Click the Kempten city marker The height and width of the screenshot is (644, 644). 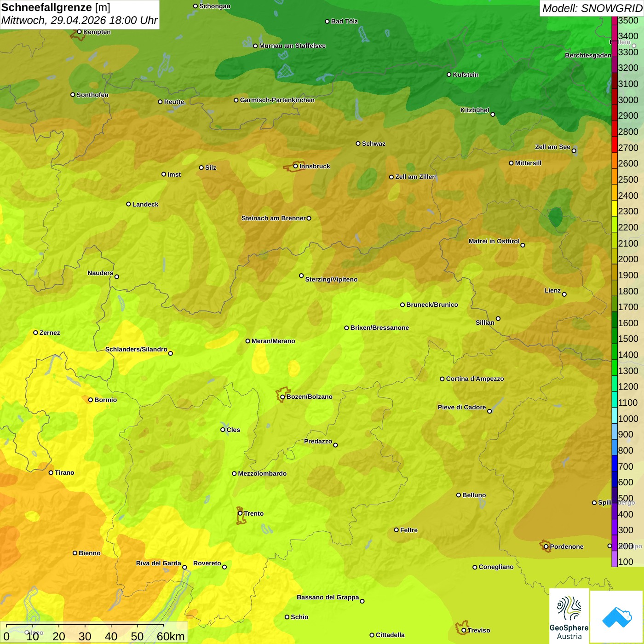79,32
